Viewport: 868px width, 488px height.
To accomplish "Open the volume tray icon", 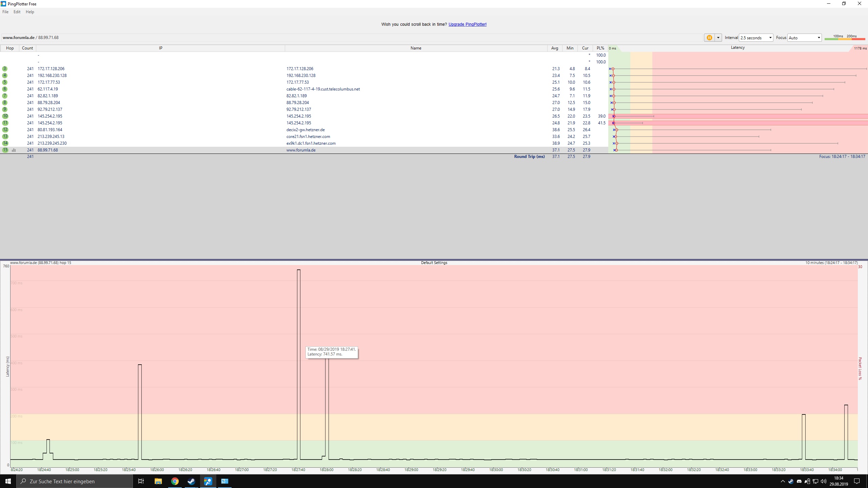I will click(824, 481).
